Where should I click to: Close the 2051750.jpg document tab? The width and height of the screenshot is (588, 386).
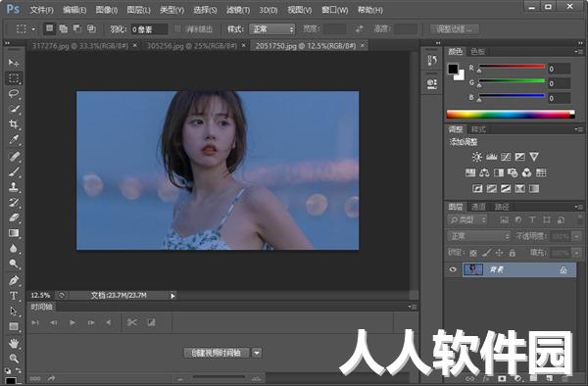click(x=363, y=45)
